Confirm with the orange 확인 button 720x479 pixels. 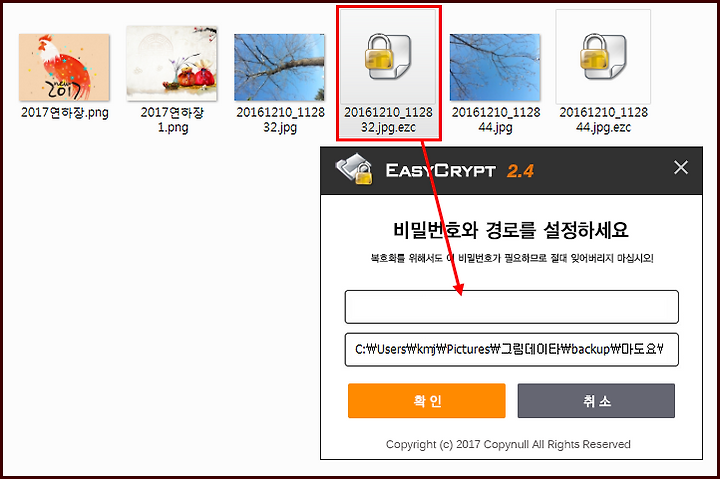coord(427,401)
